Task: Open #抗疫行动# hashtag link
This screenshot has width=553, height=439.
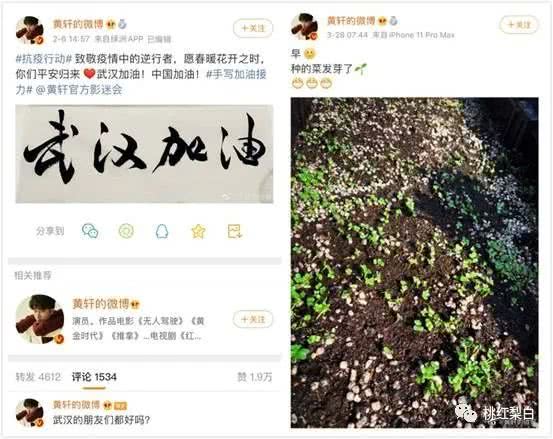Action: tap(44, 59)
